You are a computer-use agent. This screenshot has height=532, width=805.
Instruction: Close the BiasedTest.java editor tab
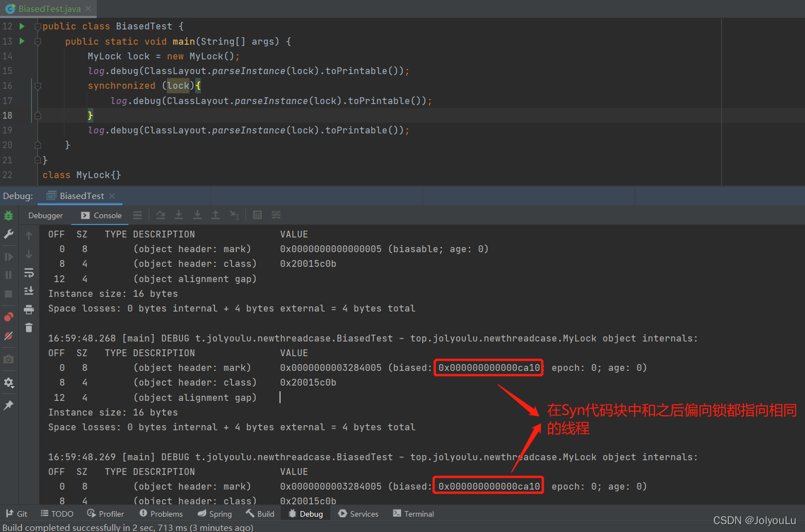[88, 8]
